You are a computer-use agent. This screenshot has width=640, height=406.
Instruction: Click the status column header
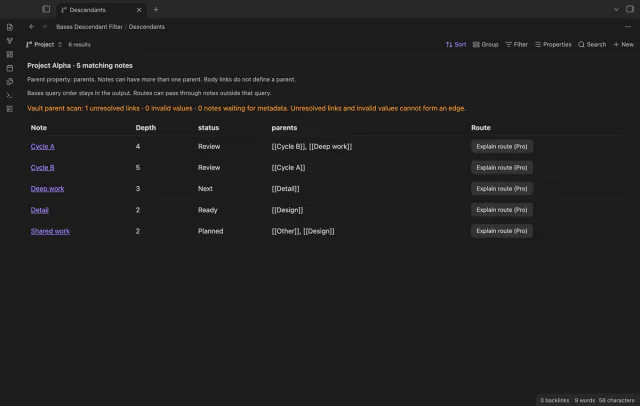click(x=209, y=128)
